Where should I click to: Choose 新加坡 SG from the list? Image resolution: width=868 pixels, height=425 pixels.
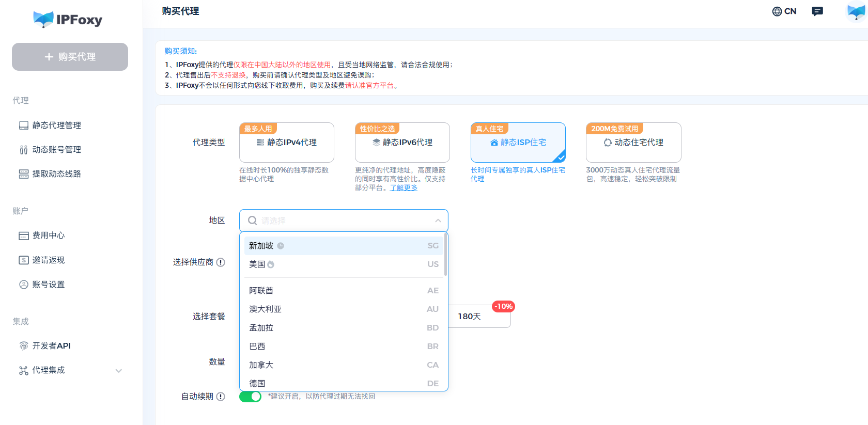[344, 246]
